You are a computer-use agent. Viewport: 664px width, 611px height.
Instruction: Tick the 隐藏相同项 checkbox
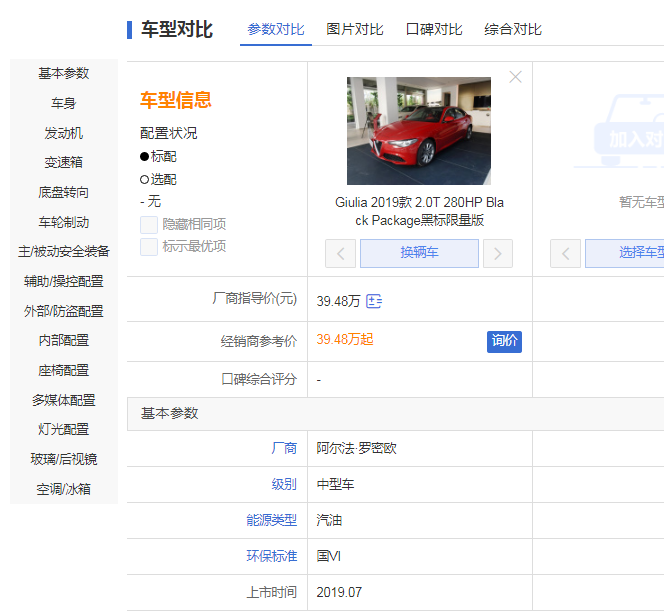coord(149,225)
